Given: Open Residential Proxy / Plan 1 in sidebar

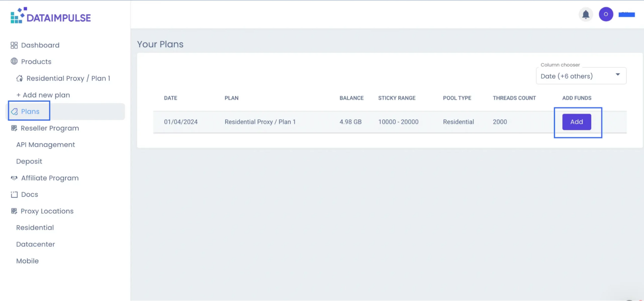Looking at the screenshot, I should tap(68, 78).
